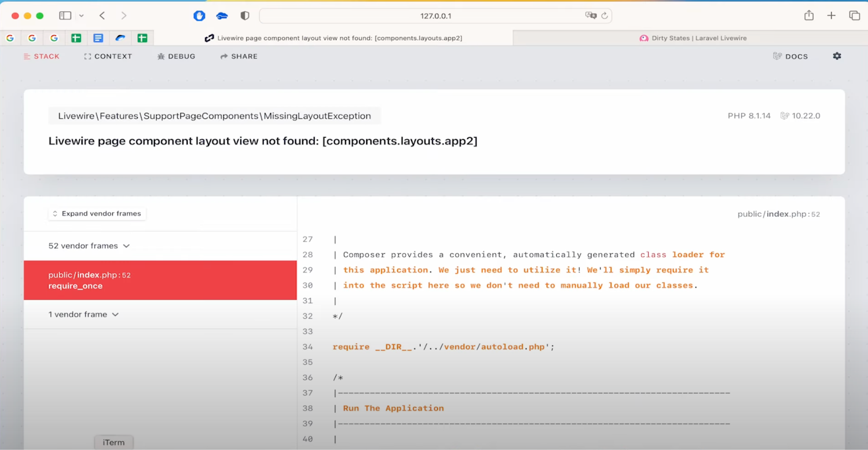Open the blue cloud extension icon
Viewport: 868px width, 450px height.
click(x=222, y=16)
